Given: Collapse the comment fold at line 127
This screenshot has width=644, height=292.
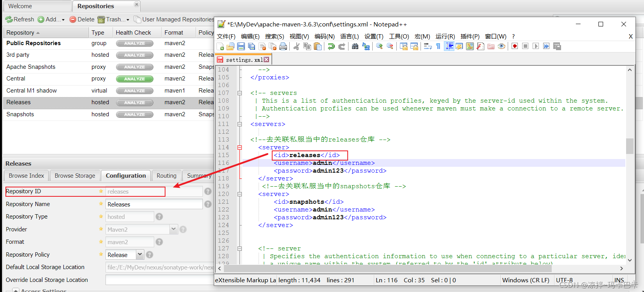Looking at the screenshot, I should pyautogui.click(x=240, y=248).
